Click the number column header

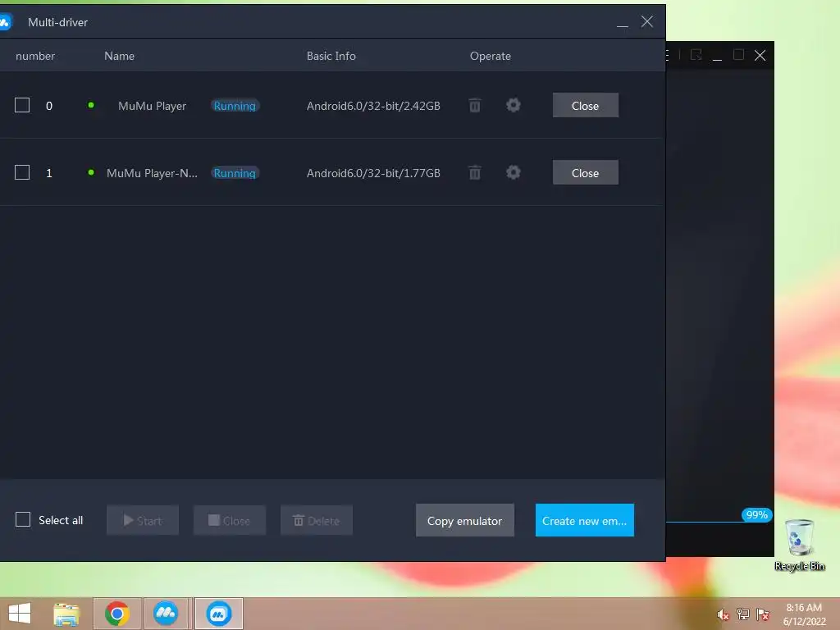(x=35, y=56)
